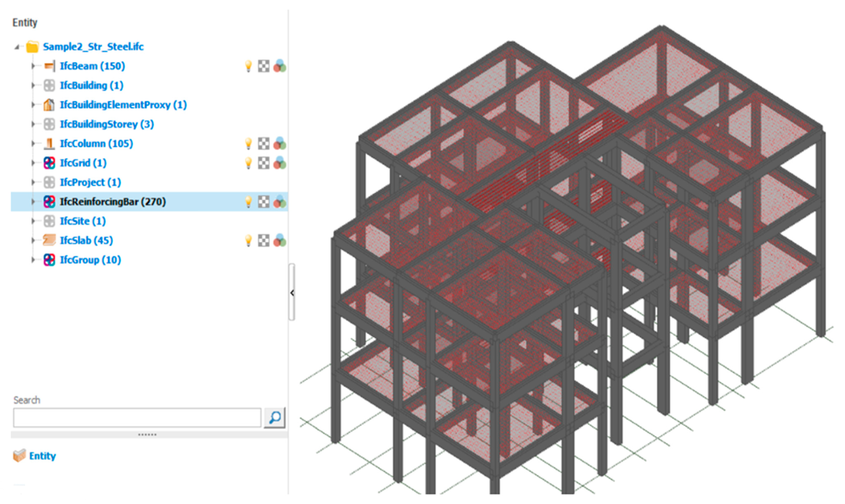The width and height of the screenshot is (845, 504).
Task: Select the IfcColumn (105) entry
Action: click(x=96, y=143)
